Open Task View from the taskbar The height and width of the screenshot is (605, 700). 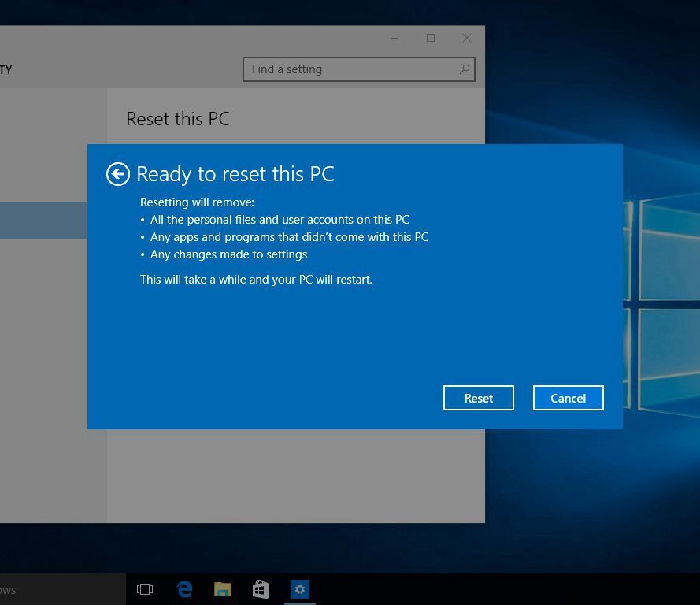tap(145, 588)
